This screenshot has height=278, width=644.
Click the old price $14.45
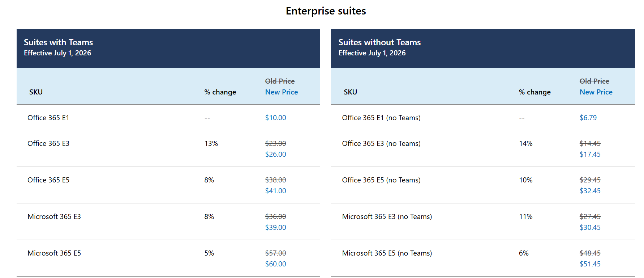pyautogui.click(x=590, y=143)
